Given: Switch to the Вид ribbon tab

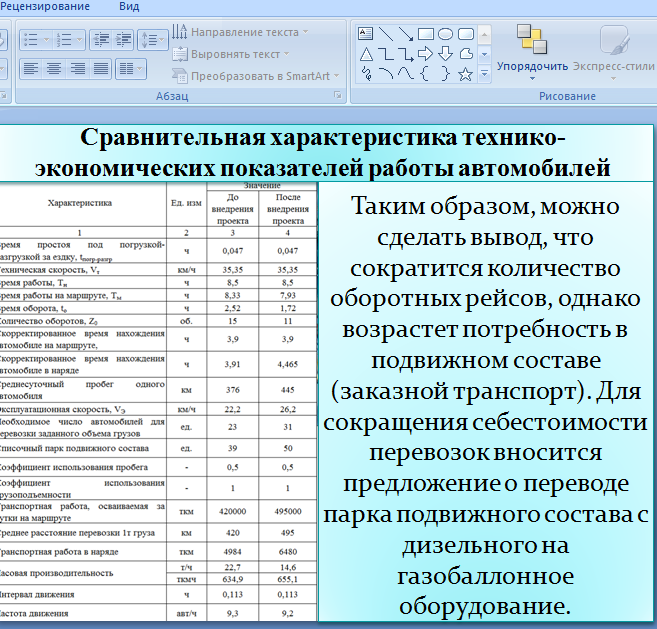Looking at the screenshot, I should (x=129, y=7).
